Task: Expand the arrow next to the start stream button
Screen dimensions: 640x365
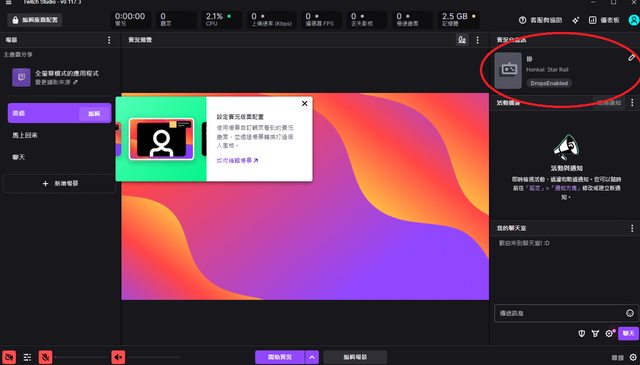Action: [312, 357]
